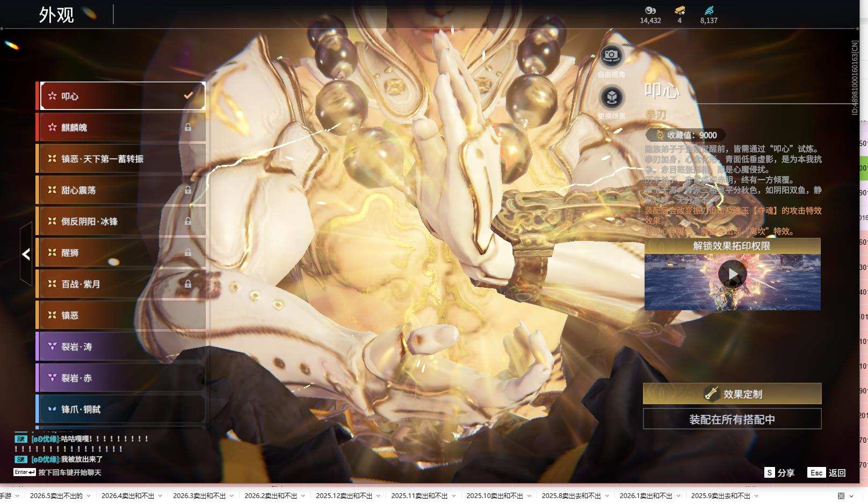Click the 拳刃 weapon type label
This screenshot has height=504, width=868.
(656, 114)
